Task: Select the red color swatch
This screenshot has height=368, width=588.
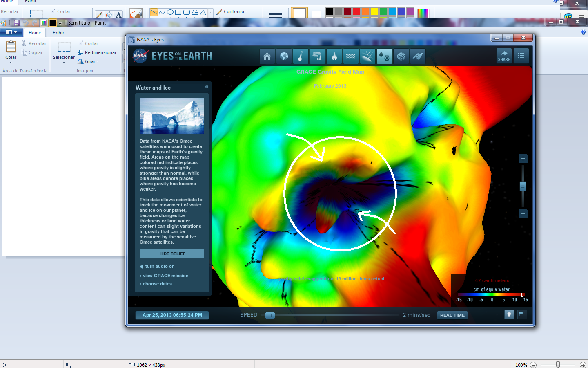Action: [x=356, y=11]
